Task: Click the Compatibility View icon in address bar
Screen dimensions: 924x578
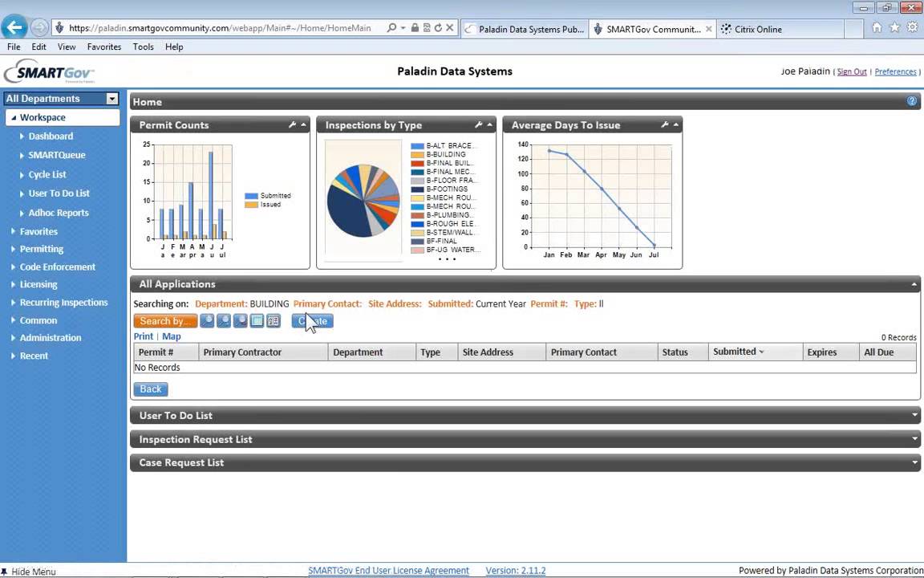Action: click(x=427, y=28)
